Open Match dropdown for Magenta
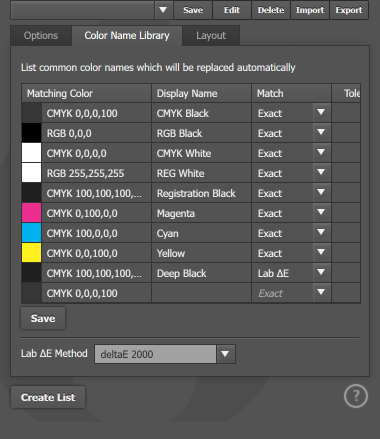Viewport: 380px width, 439px height. click(321, 213)
